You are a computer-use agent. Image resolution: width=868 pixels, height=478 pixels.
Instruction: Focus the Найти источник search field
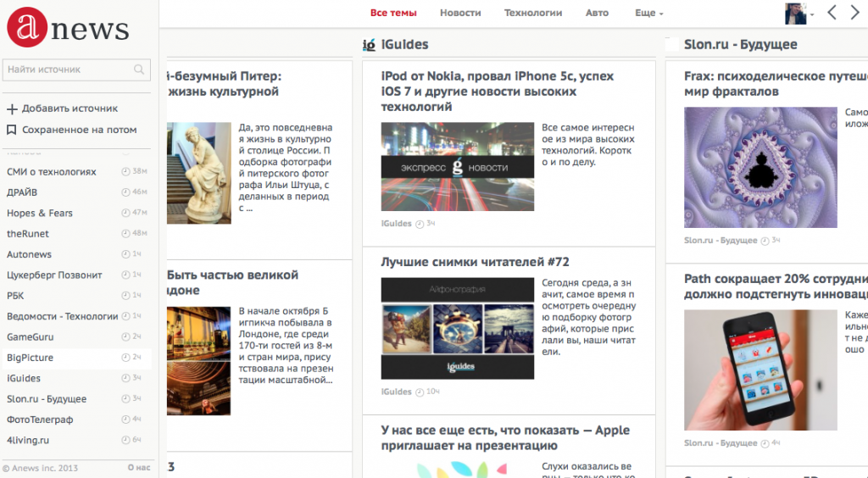(x=76, y=69)
